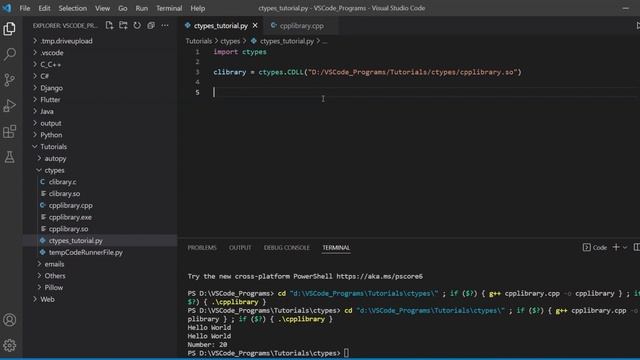Open the Source Control view
640x360 pixels.
coord(9,80)
